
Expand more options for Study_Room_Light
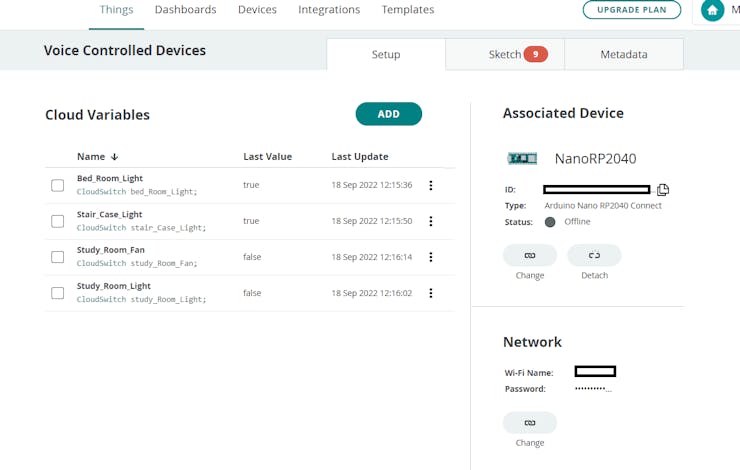(x=431, y=293)
